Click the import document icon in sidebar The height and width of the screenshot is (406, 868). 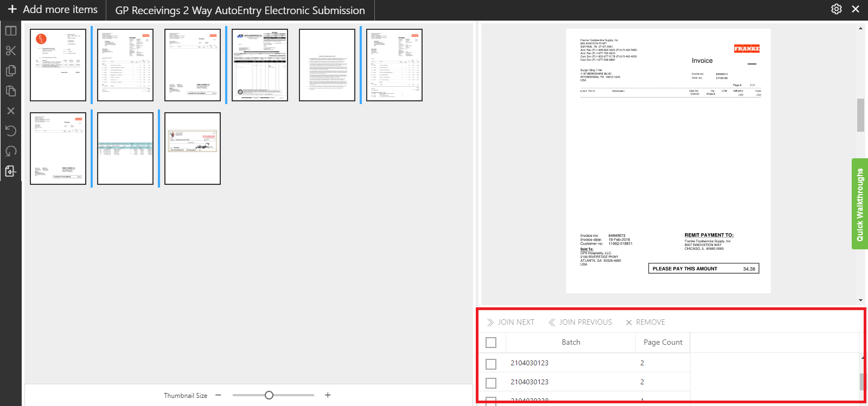click(11, 171)
